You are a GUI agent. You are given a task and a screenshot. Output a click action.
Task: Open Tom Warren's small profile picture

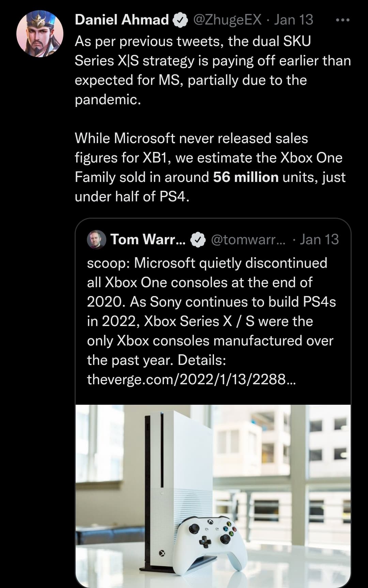97,240
